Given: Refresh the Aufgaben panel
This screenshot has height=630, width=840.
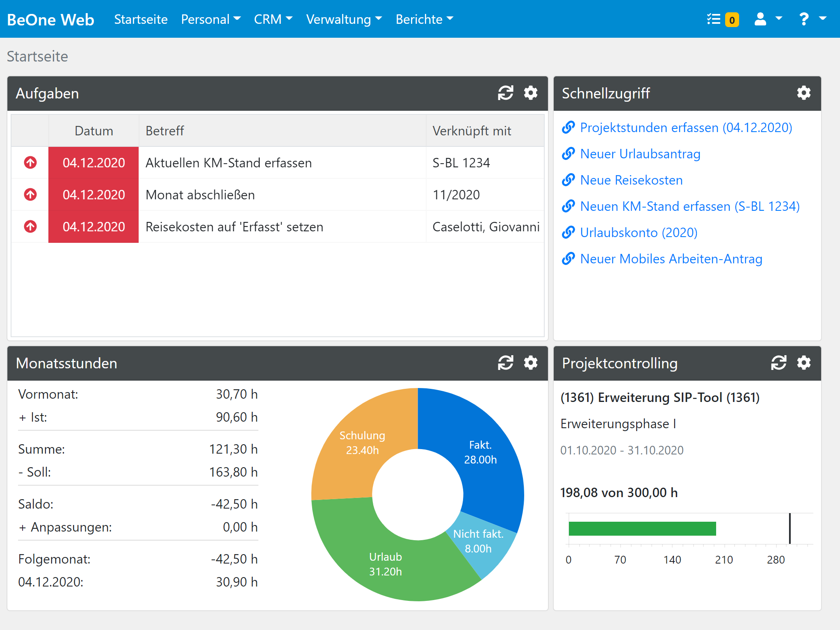Looking at the screenshot, I should point(505,93).
